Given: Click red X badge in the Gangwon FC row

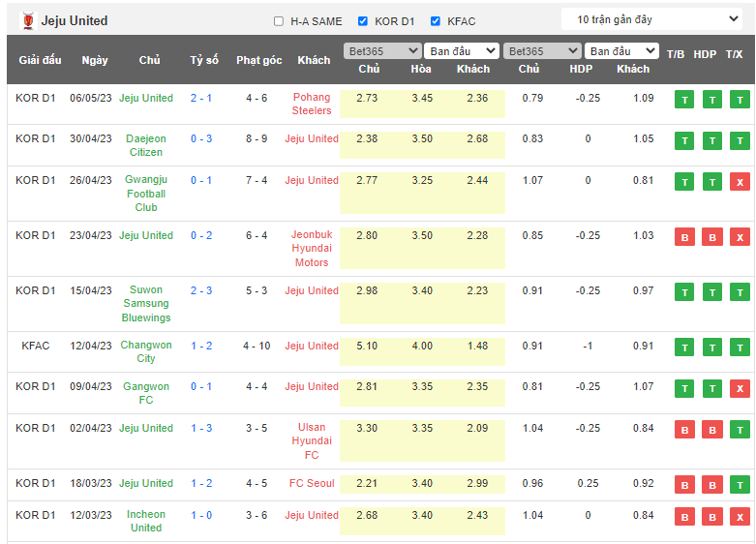Looking at the screenshot, I should tap(740, 387).
